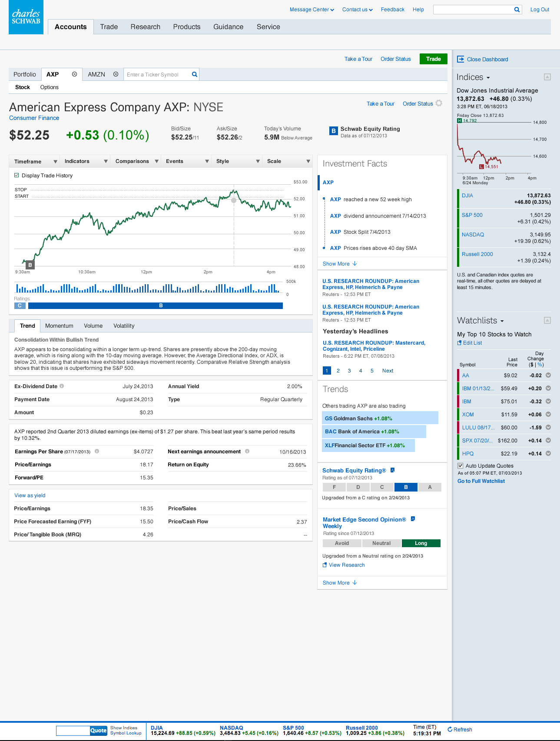This screenshot has height=741, width=560.
Task: Open options arrow for XOM watchlist row
Action: (548, 415)
